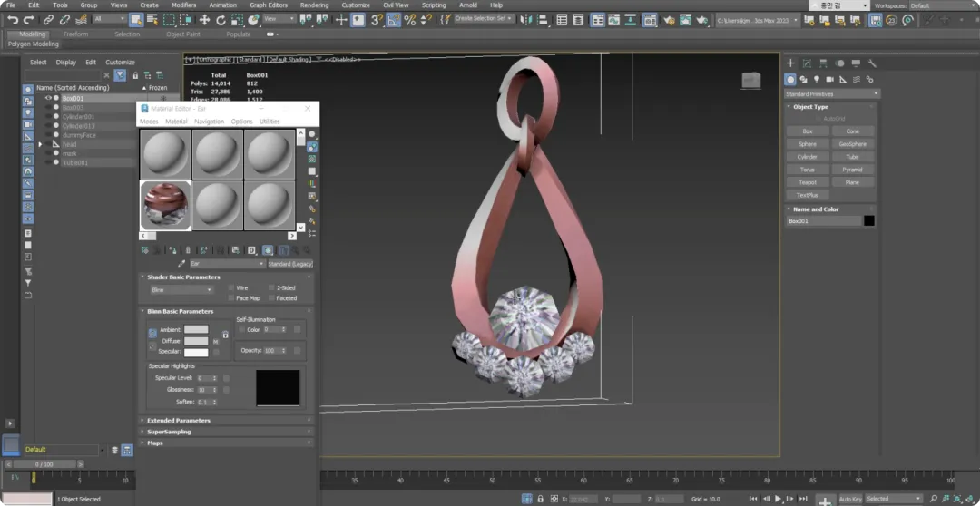The image size is (980, 506).
Task: Choose the Select and Scale tool
Action: click(x=237, y=20)
